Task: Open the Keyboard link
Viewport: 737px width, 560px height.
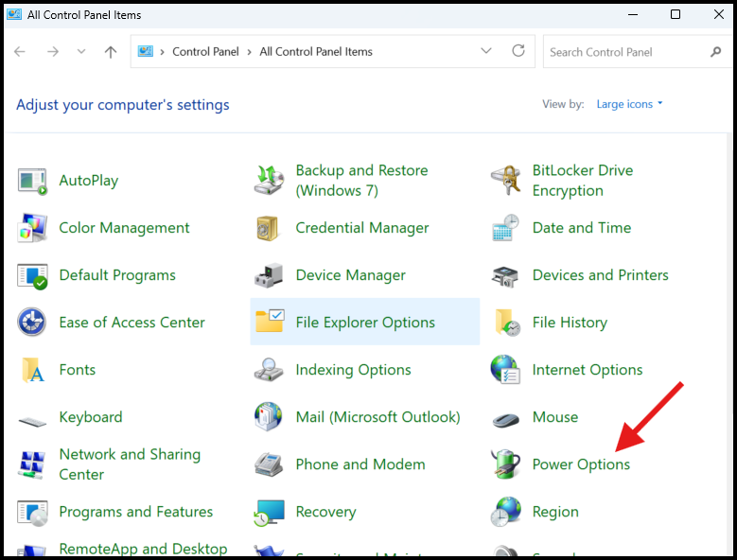Action: (x=91, y=417)
